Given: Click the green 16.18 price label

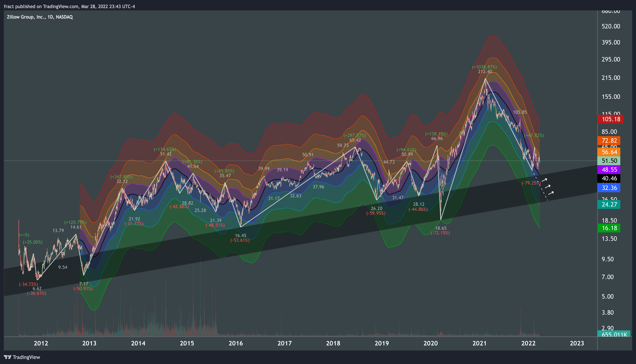Looking at the screenshot, I should coord(609,228).
